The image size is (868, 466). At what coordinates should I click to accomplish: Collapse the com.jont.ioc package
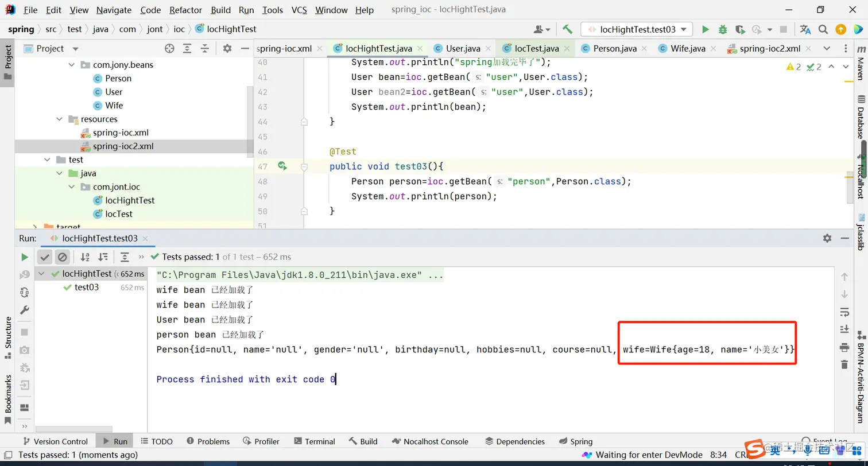71,187
